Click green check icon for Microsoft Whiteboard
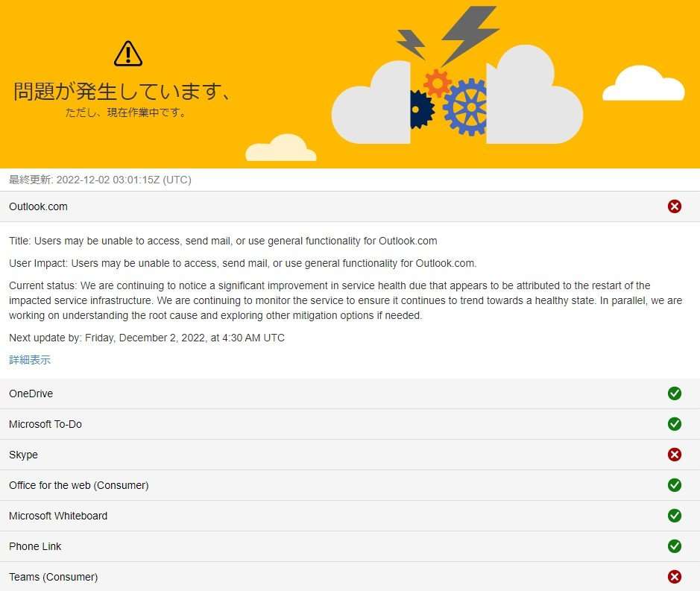The width and height of the screenshot is (700, 591). 674,516
